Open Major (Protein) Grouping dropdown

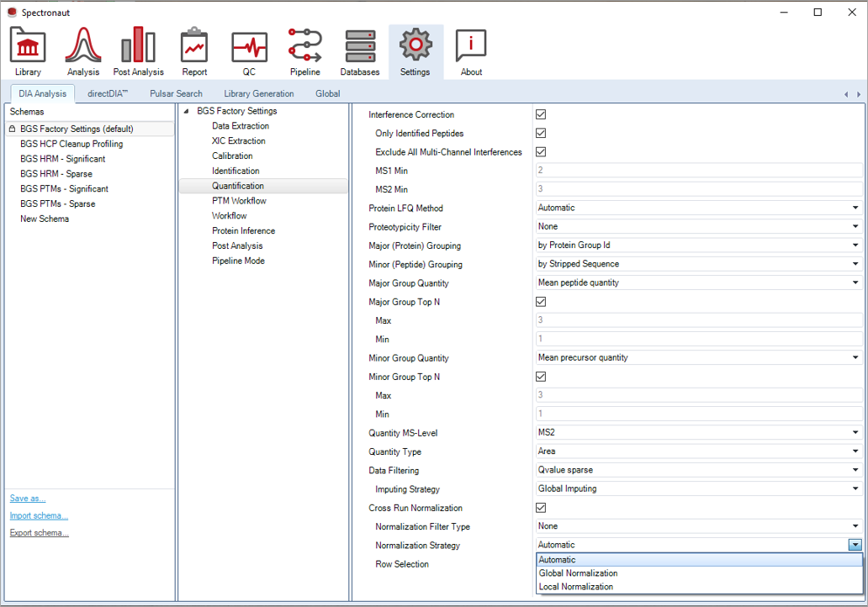coord(699,245)
